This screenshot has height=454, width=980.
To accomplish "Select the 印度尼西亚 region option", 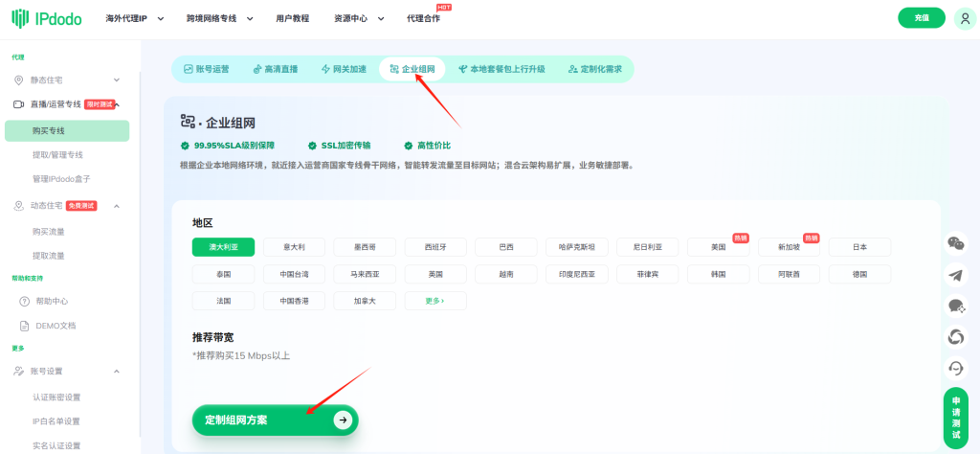I will coord(577,274).
